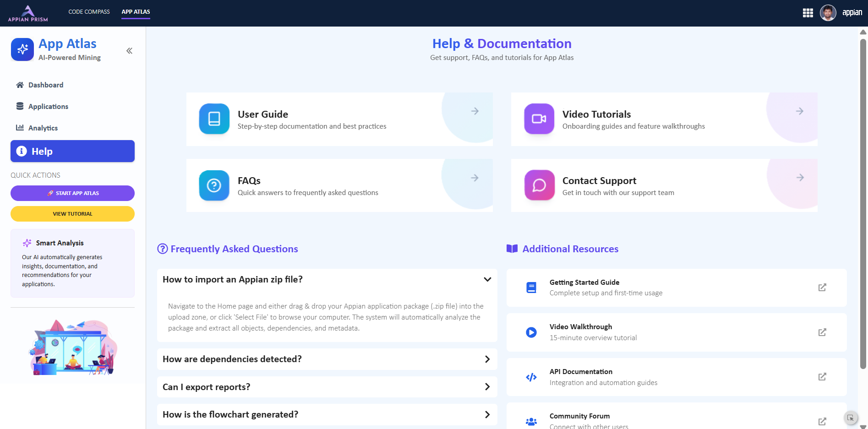Click the purple Video Tutorials camera icon
The height and width of the screenshot is (429, 868).
pos(539,119)
